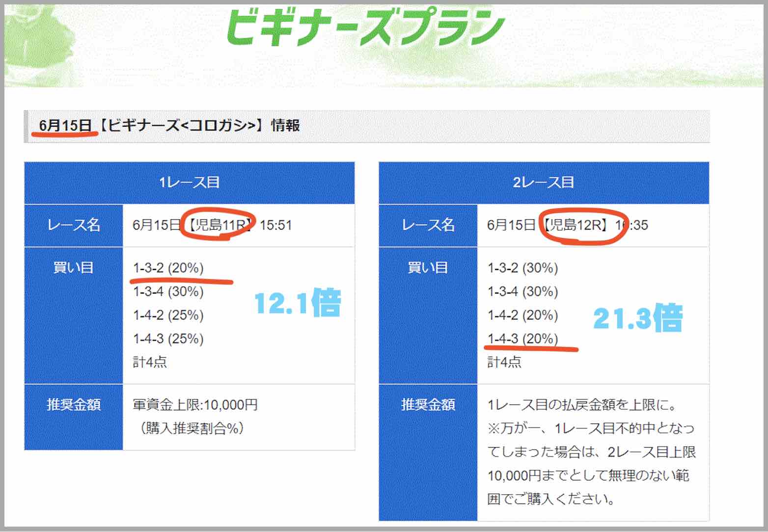The height and width of the screenshot is (532, 768).
Task: Select 買い目 label in 2レース目 table
Action: (428, 267)
